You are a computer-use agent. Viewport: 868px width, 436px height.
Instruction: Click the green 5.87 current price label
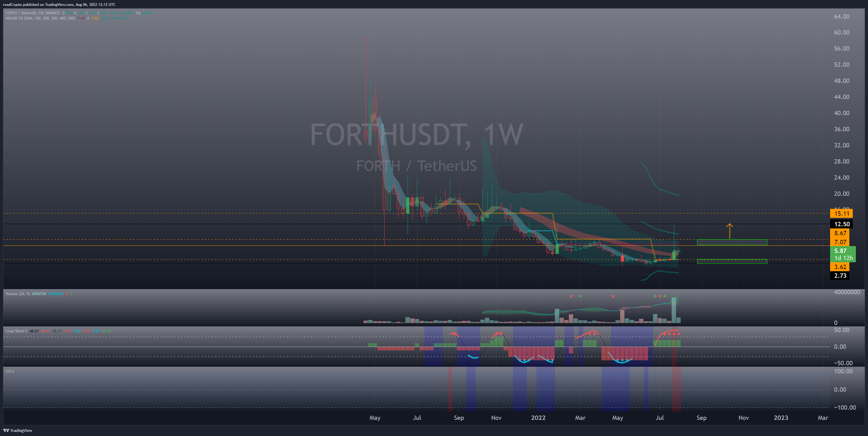[843, 250]
